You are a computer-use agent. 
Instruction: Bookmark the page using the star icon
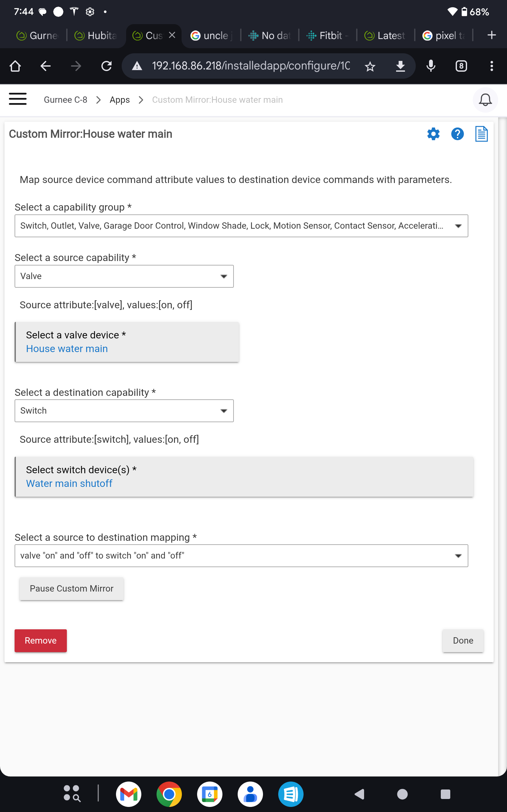click(370, 66)
